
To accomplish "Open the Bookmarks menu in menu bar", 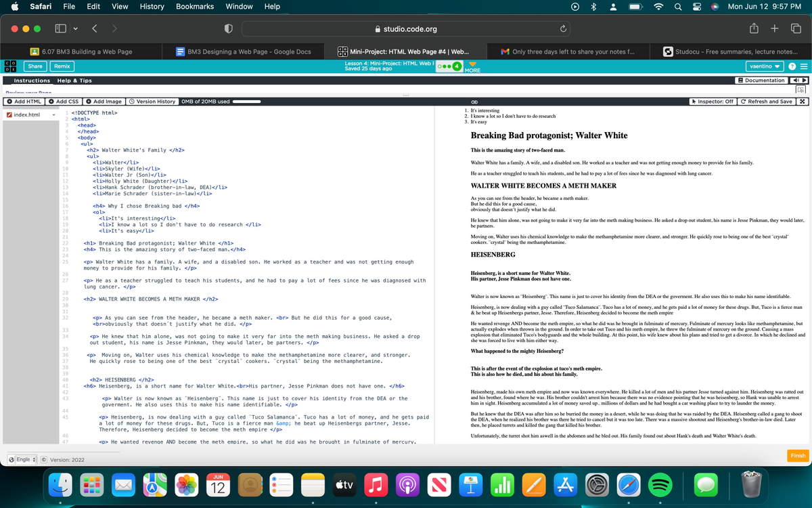I will point(195,7).
